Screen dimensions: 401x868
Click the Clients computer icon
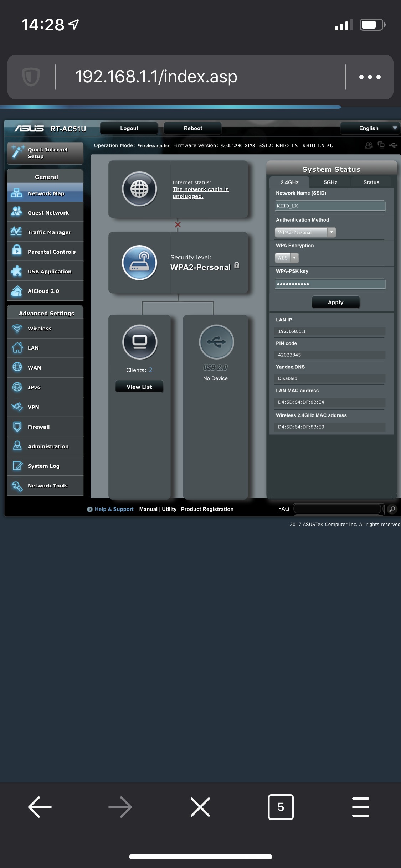point(140,342)
